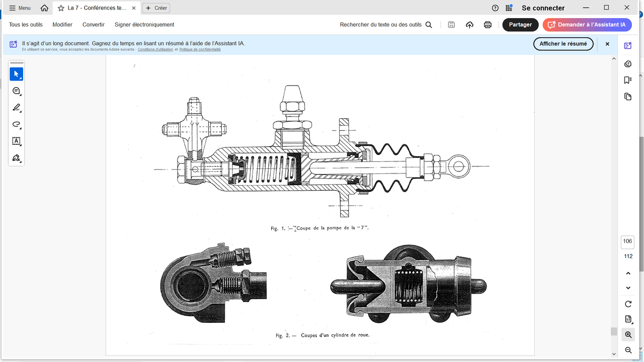The image size is (644, 362).
Task: Go to the Home icon
Action: point(44,8)
